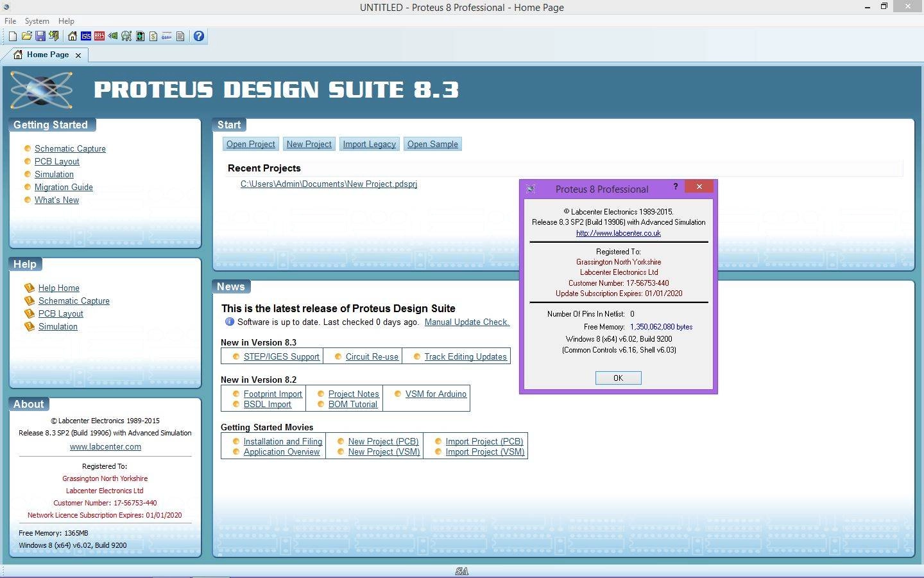This screenshot has height=578, width=924.
Task: Close the Proteus 8 Professional about dialog
Action: coord(699,186)
